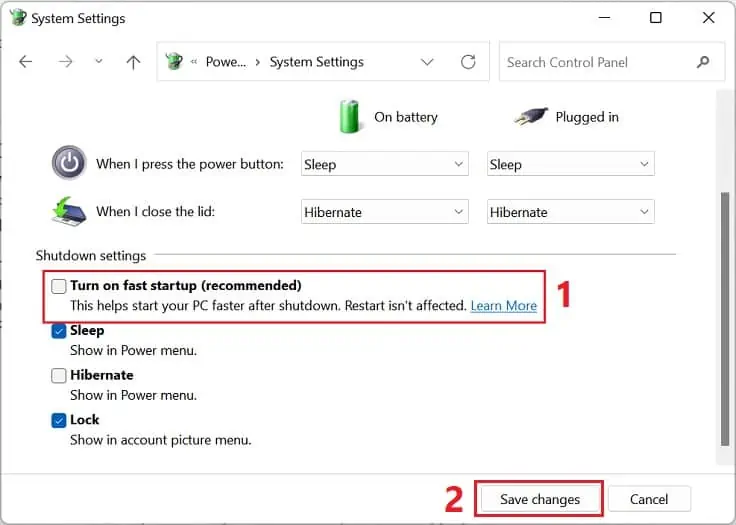Click the Up one level arrow

[x=133, y=62]
